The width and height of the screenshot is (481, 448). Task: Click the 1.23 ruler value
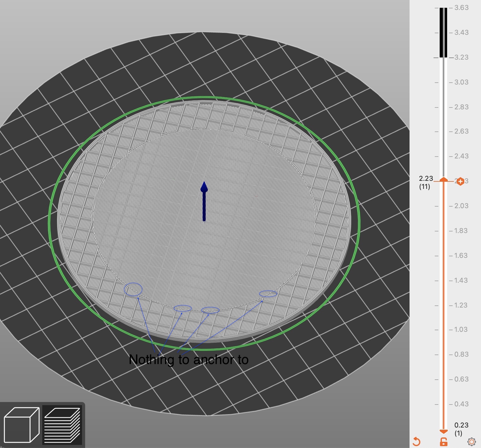461,305
